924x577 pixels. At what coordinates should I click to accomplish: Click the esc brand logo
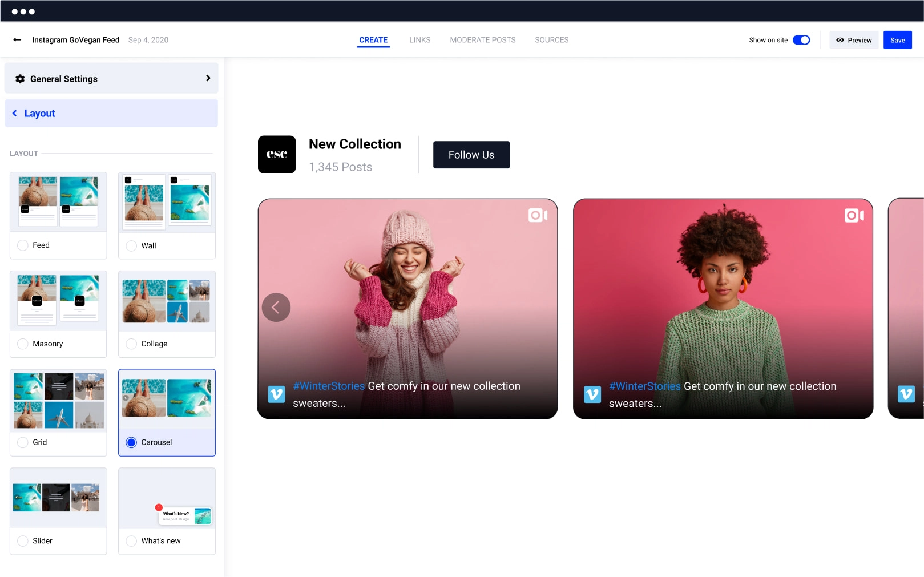[277, 155]
